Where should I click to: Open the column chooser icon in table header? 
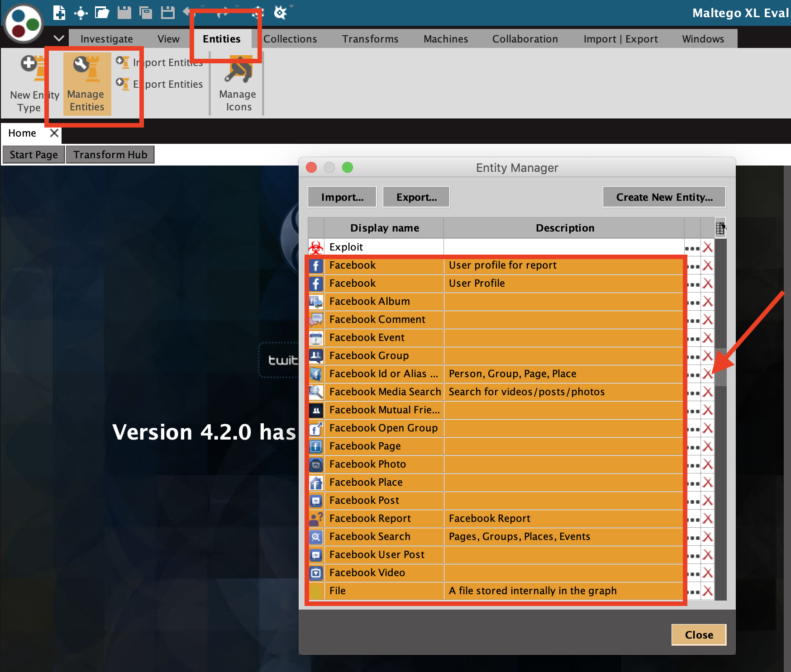(720, 228)
